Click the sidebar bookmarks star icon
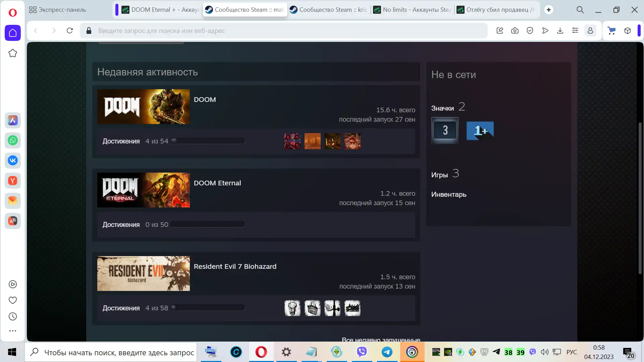The height and width of the screenshot is (362, 644). point(13,53)
